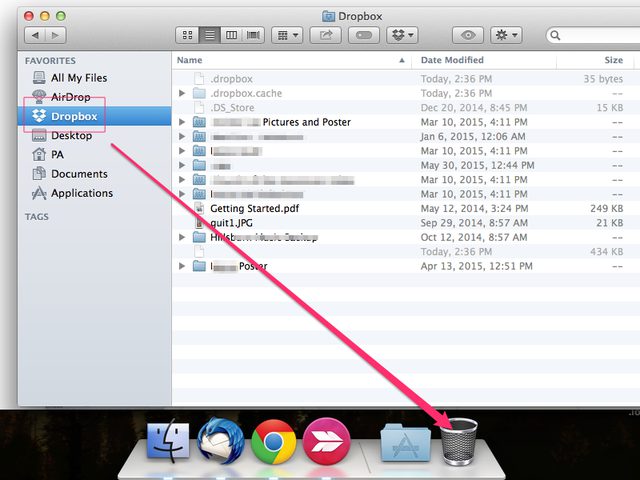Switch to column view in Finder toolbar
This screenshot has width=640, height=480.
tap(231, 35)
